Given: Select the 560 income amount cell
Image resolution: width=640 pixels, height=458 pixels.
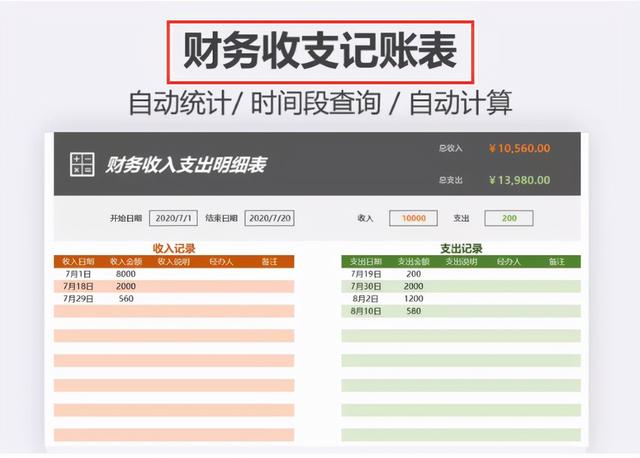Looking at the screenshot, I should (x=126, y=299).
